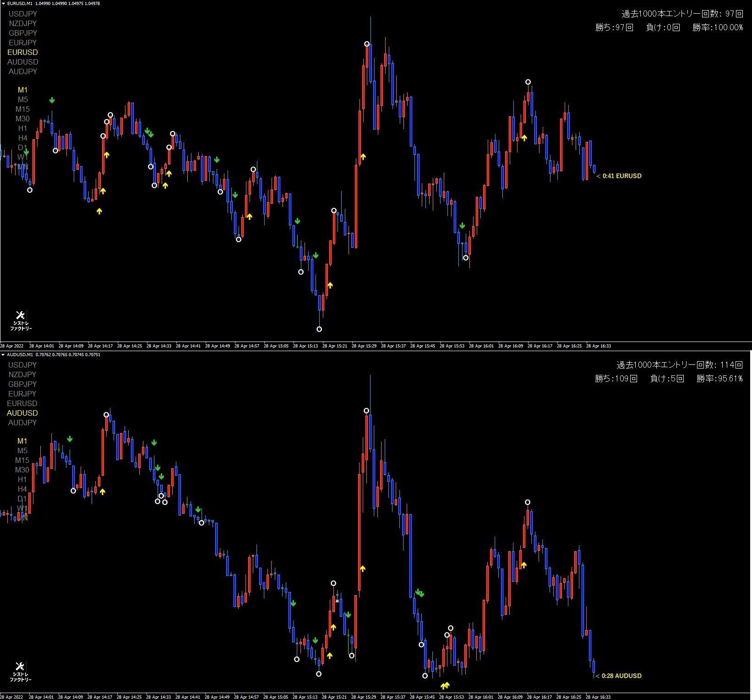
Task: Click the システレファクトリー logo in AUDUSD chart
Action: (x=21, y=672)
